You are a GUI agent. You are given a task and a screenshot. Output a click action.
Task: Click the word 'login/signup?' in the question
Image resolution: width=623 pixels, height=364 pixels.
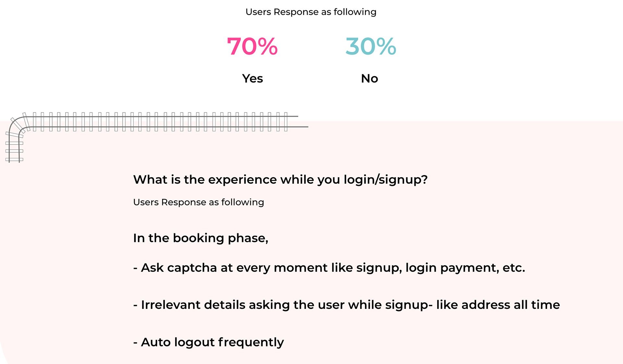coord(386,179)
